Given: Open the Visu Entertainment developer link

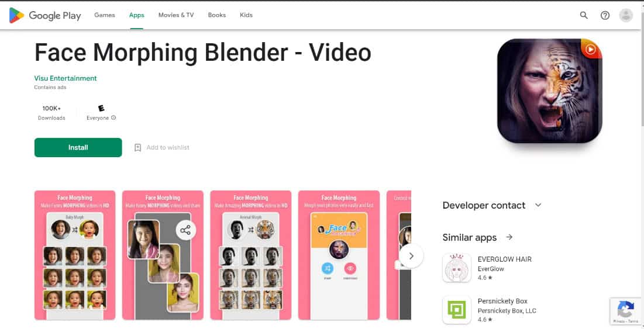Looking at the screenshot, I should 66,78.
